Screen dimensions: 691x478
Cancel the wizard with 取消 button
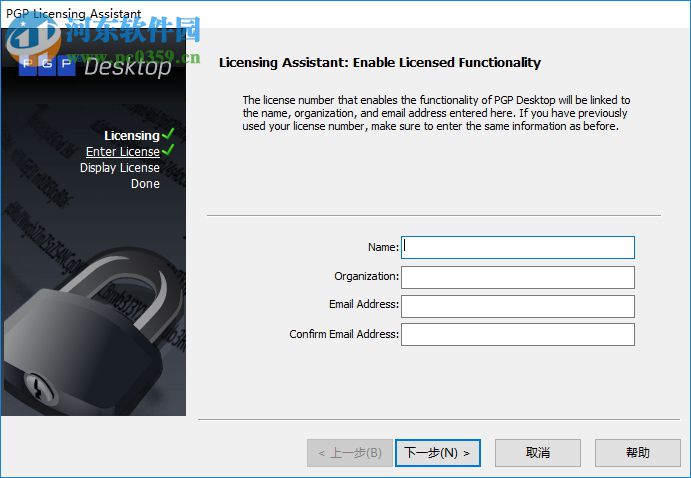click(538, 453)
